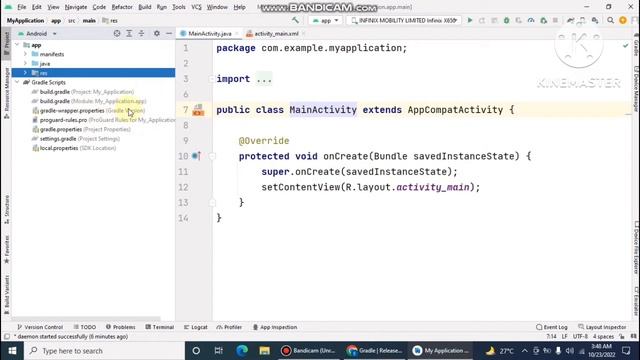Image resolution: width=640 pixels, height=360 pixels.
Task: Click the Run with Coverage icon
Action: pyautogui.click(x=519, y=20)
